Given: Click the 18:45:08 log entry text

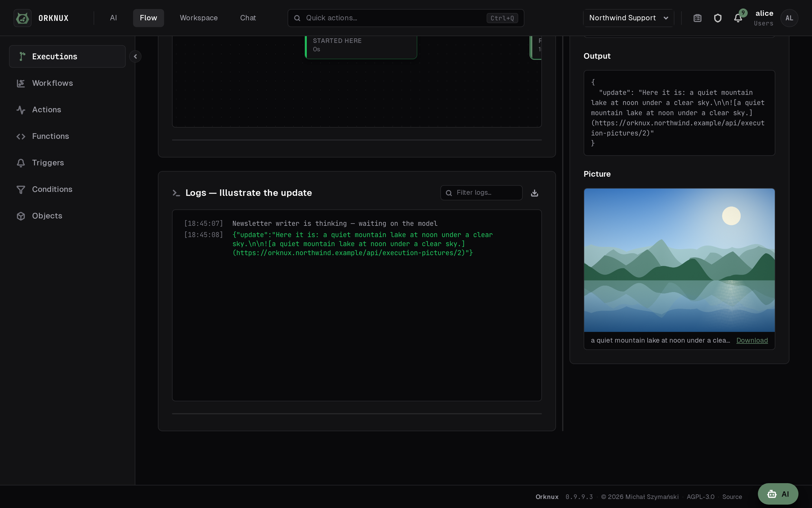Looking at the screenshot, I should click(x=362, y=244).
